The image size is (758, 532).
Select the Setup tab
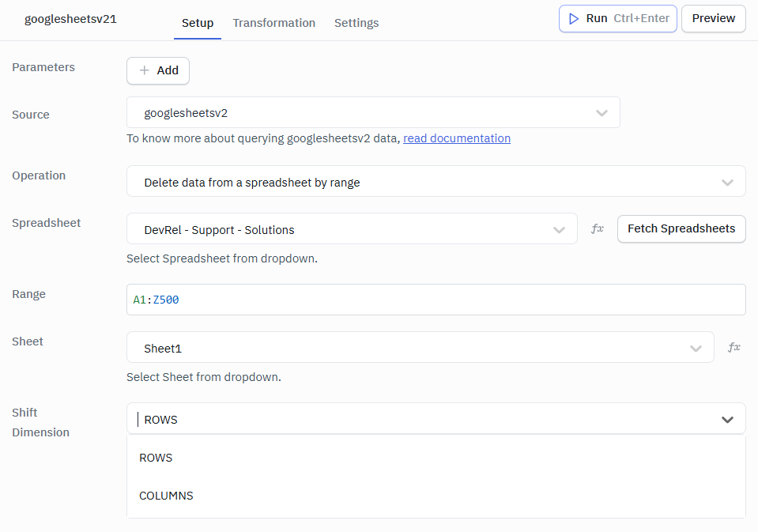tap(198, 23)
